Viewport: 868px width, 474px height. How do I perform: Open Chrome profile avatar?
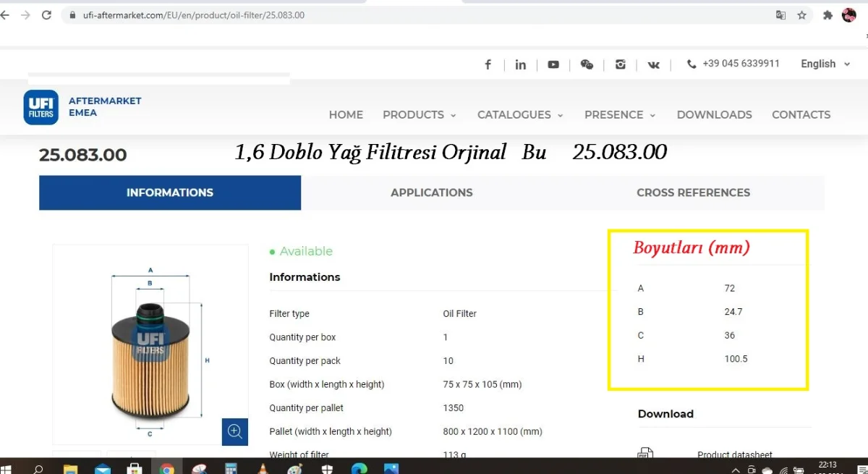849,14
